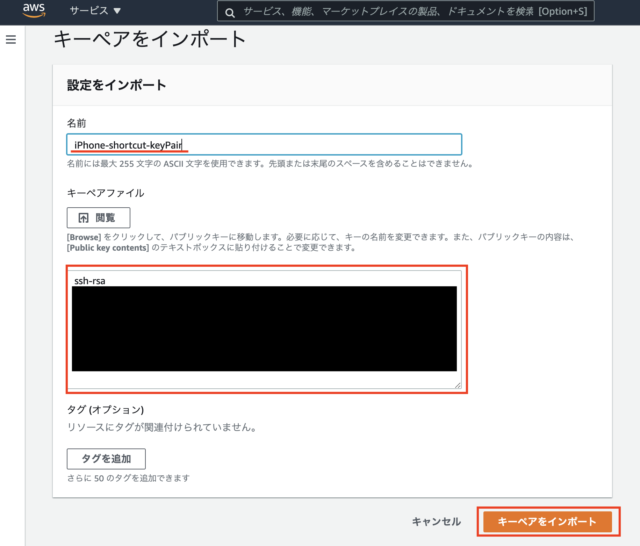The width and height of the screenshot is (640, 546).
Task: Click the public key contents text area
Action: [264, 329]
